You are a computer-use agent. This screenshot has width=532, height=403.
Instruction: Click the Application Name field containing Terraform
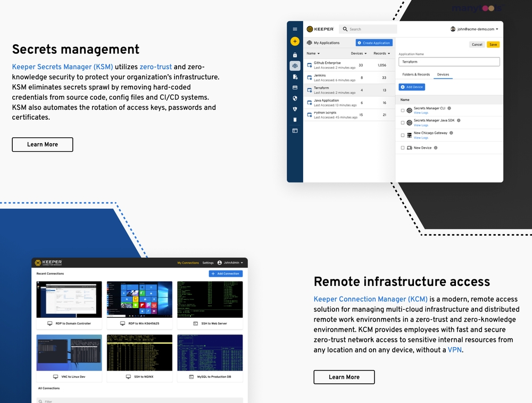point(449,62)
